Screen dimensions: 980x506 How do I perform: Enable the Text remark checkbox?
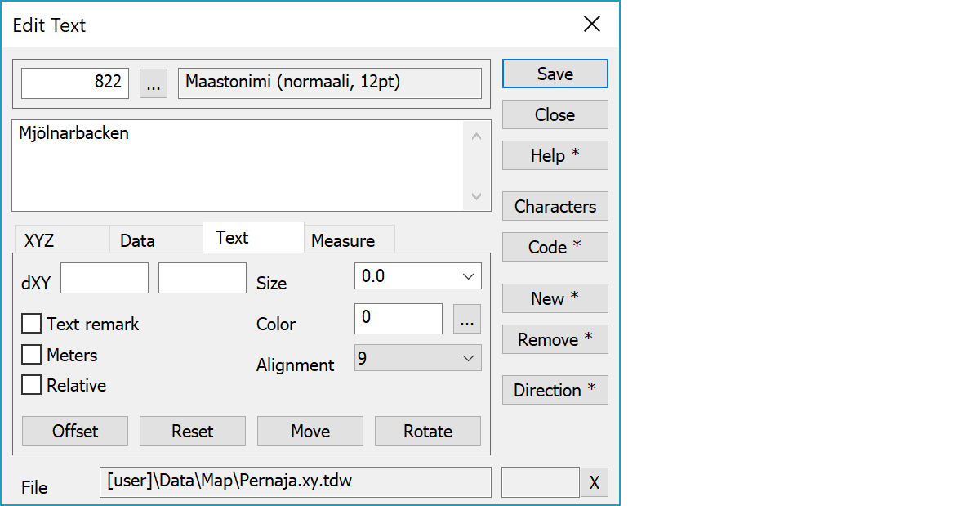click(32, 325)
